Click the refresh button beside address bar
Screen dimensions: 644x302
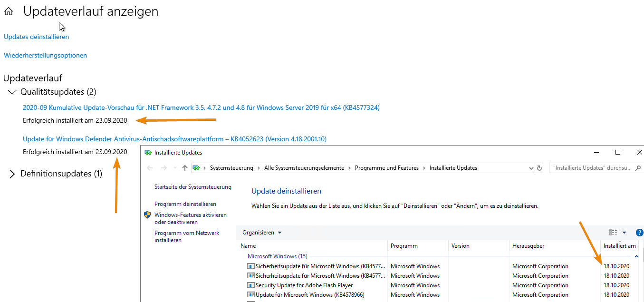(539, 168)
